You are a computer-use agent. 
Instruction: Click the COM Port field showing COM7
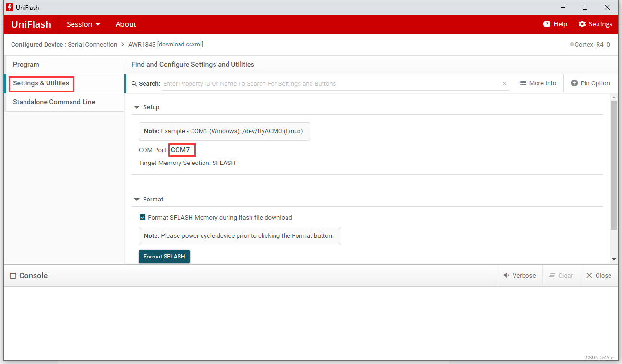pos(205,150)
